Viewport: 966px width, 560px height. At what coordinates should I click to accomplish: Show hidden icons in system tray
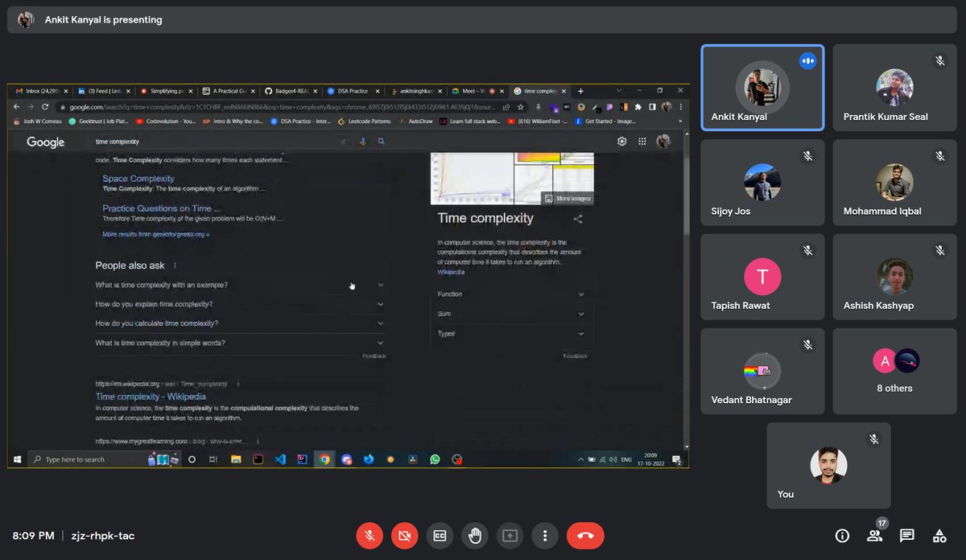tap(581, 459)
